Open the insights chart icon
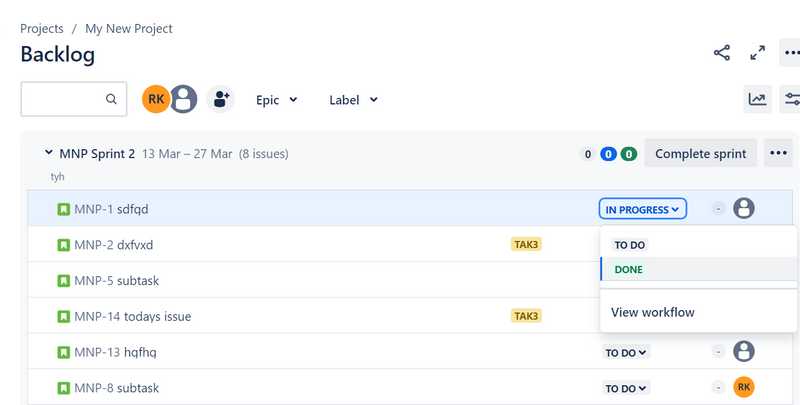Screen dimensions: 800x405 coord(757,99)
